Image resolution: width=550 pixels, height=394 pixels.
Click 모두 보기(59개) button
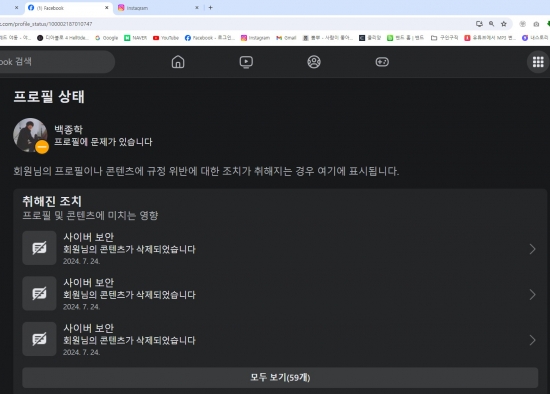pos(280,378)
